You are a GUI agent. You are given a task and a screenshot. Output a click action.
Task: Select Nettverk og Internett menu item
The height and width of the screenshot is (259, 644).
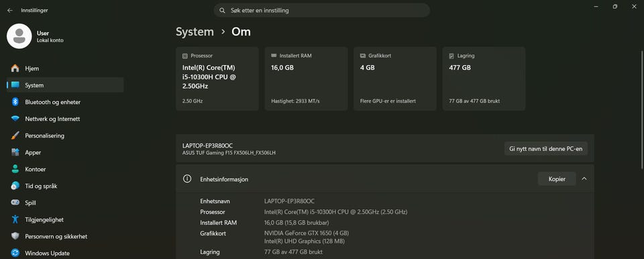coord(65,119)
